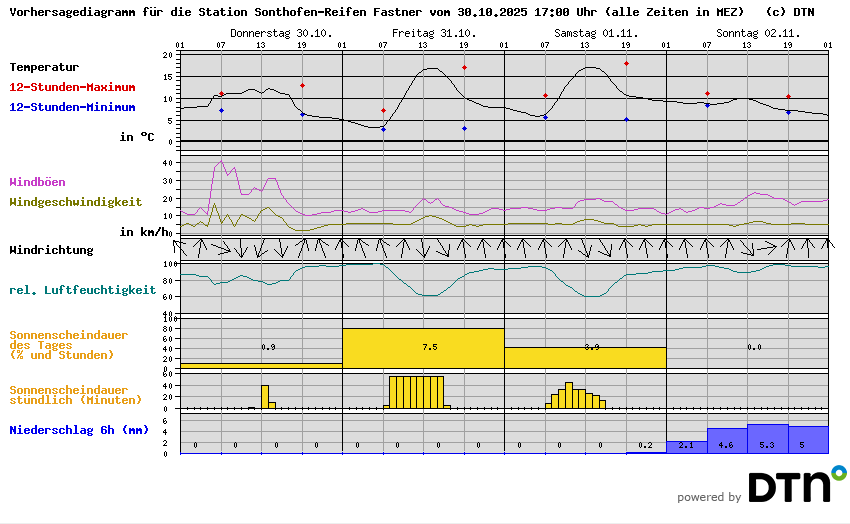Click the "0.0" sunshine hours value for Sunday
The image size is (850, 524).
pos(754,347)
